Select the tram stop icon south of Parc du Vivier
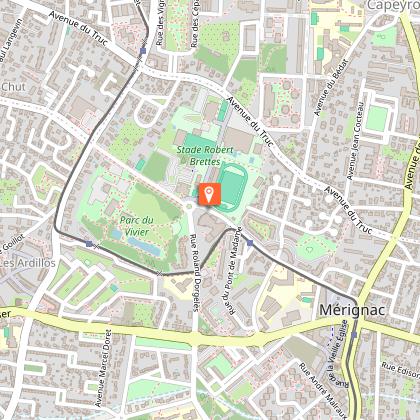This screenshot has width=420, height=420. point(89,244)
